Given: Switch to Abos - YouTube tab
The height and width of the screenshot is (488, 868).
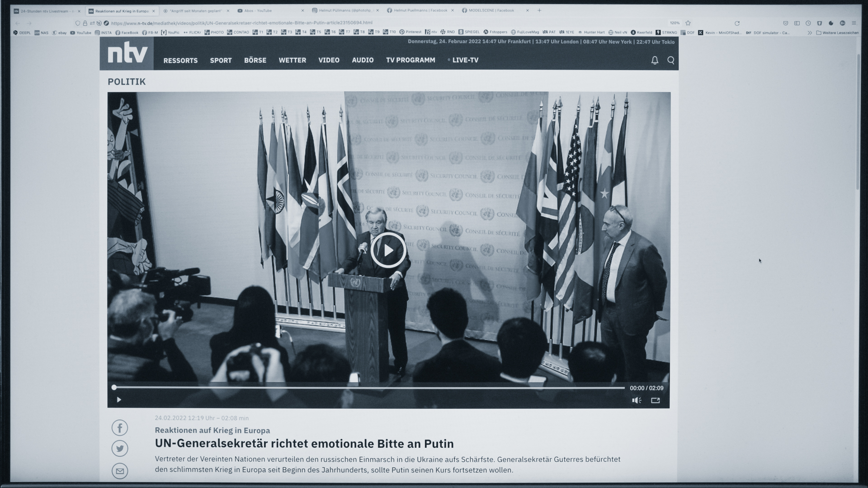Looking at the screenshot, I should point(258,10).
